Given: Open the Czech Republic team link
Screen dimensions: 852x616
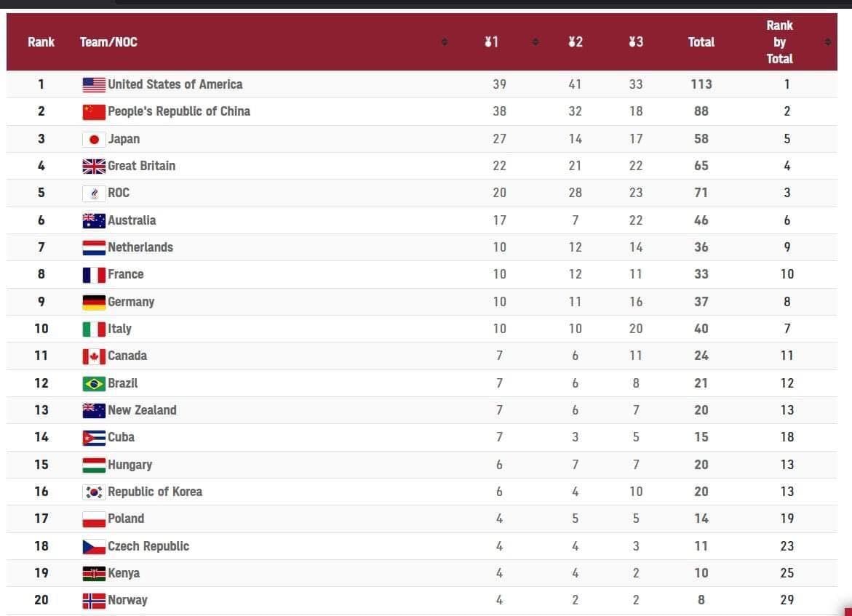Looking at the screenshot, I should click(x=148, y=546).
